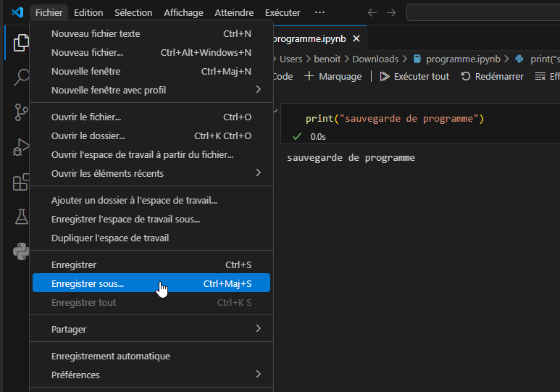Add a Marquage markdown cell
The height and width of the screenshot is (392, 560).
[333, 77]
